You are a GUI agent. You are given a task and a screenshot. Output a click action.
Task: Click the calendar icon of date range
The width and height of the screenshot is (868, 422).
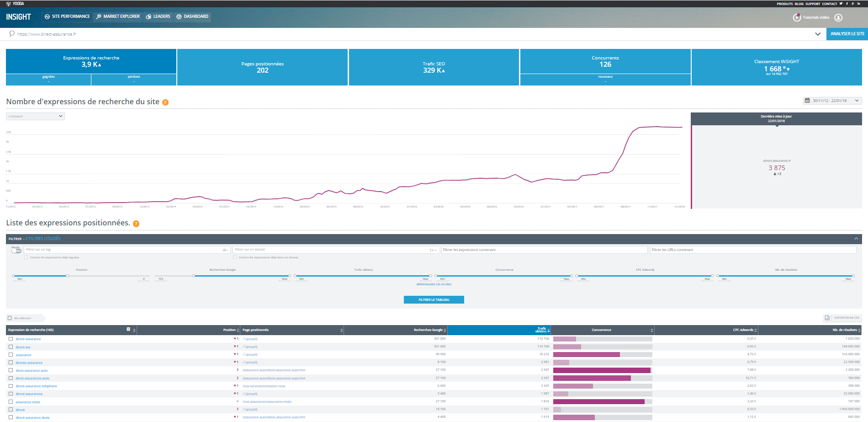tap(807, 101)
